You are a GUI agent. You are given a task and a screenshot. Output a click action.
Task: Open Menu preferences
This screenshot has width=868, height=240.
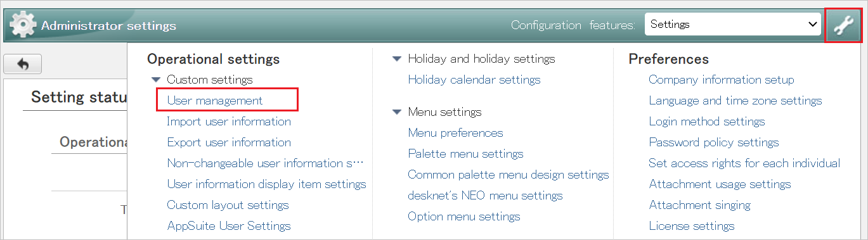pyautogui.click(x=455, y=133)
